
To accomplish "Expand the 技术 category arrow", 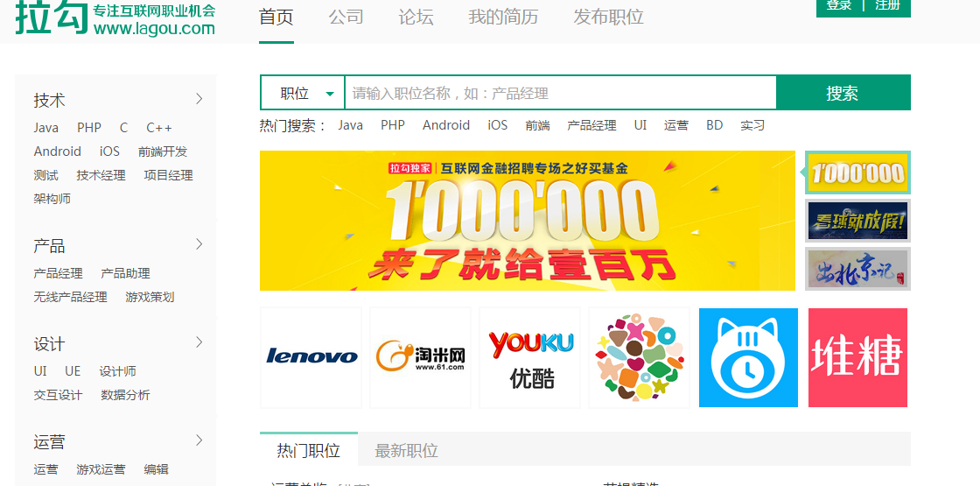I will (x=199, y=99).
